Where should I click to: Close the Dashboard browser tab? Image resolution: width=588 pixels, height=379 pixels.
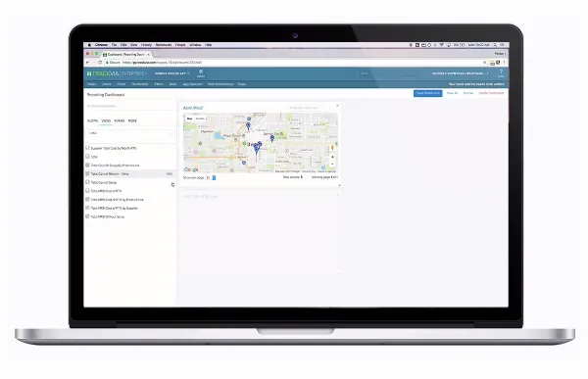tap(149, 55)
